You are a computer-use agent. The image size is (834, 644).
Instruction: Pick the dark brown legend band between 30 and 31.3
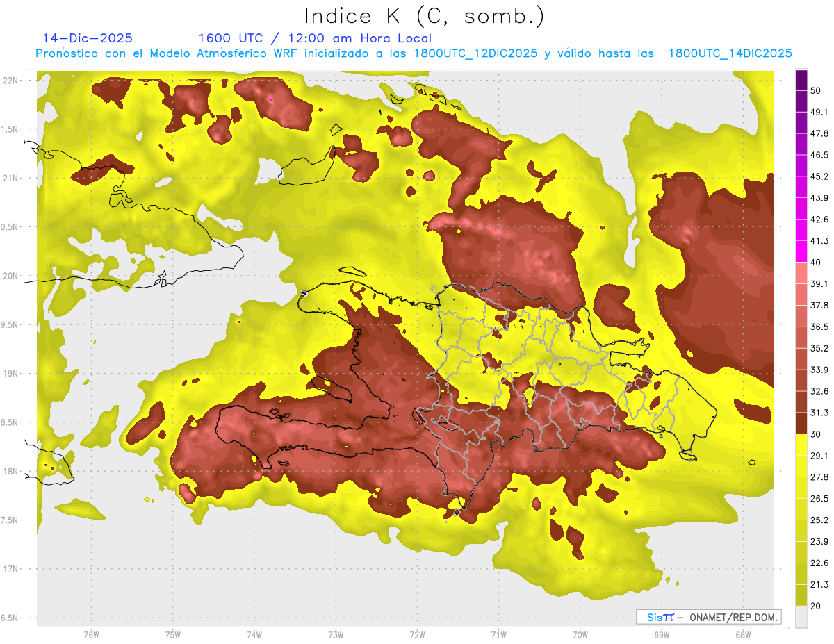coord(801,423)
